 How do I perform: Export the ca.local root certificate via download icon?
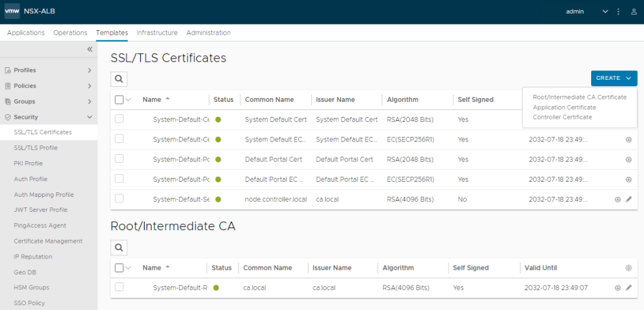click(618, 288)
